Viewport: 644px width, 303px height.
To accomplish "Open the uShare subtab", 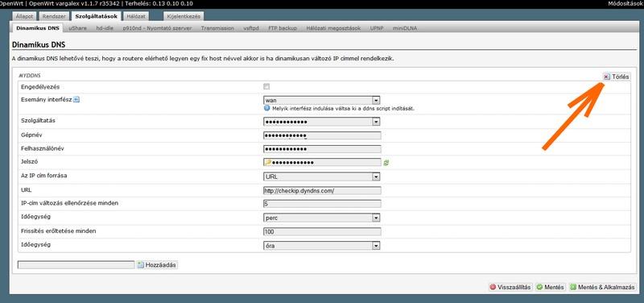I will (x=77, y=28).
